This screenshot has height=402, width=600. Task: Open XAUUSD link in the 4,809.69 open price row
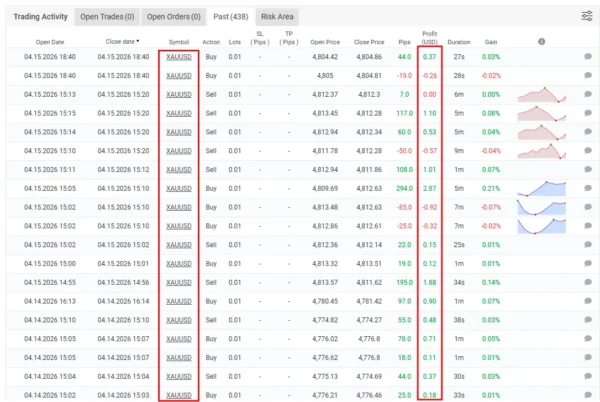[x=179, y=189]
